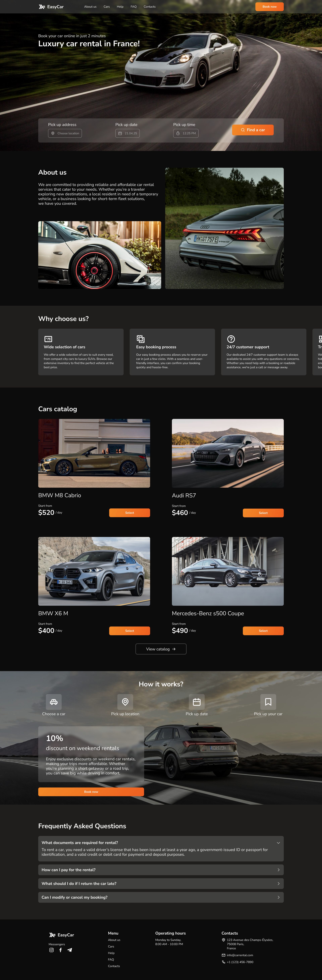The width and height of the screenshot is (322, 980).
Task: Click the View catalog button
Action: (x=161, y=649)
